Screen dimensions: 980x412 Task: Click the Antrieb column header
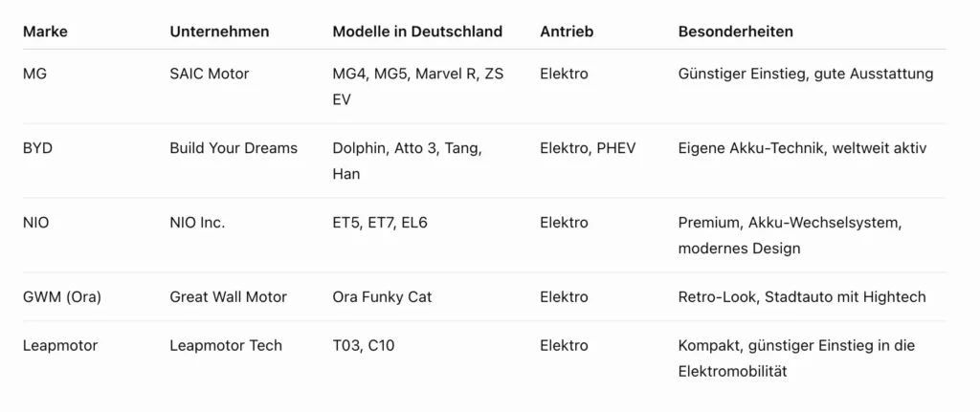(x=567, y=32)
